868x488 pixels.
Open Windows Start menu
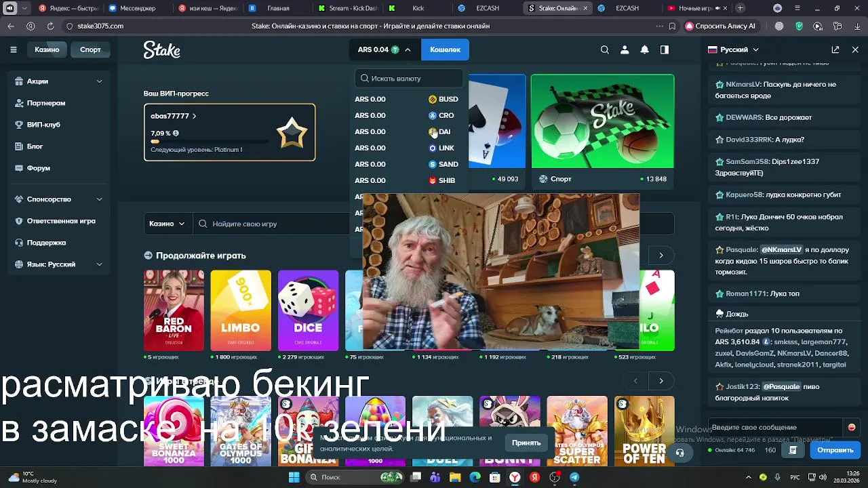tap(294, 477)
